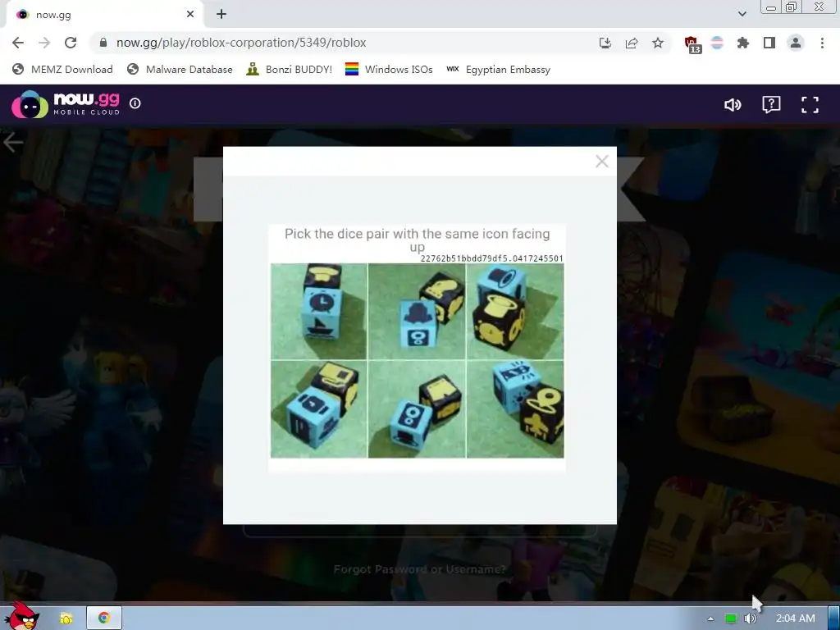Restore down the Chrome window
This screenshot has height=630, width=840.
(x=792, y=7)
